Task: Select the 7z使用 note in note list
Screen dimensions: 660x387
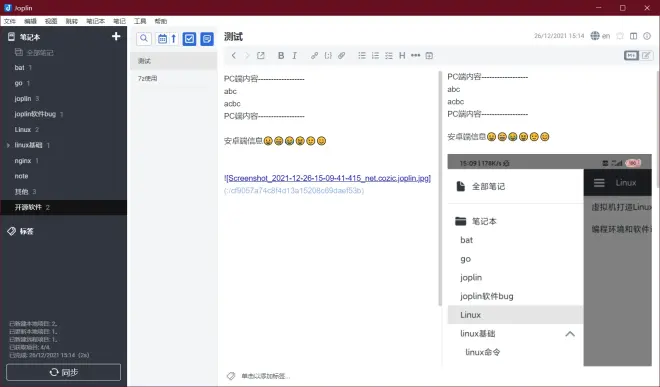Action: coord(173,78)
